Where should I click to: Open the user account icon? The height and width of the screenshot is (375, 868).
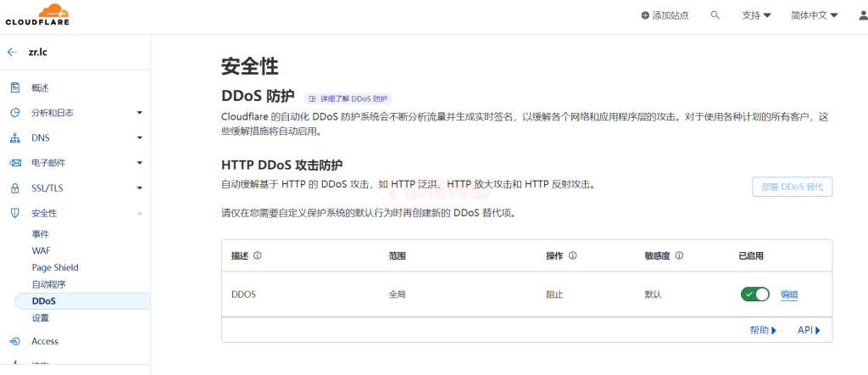862,15
